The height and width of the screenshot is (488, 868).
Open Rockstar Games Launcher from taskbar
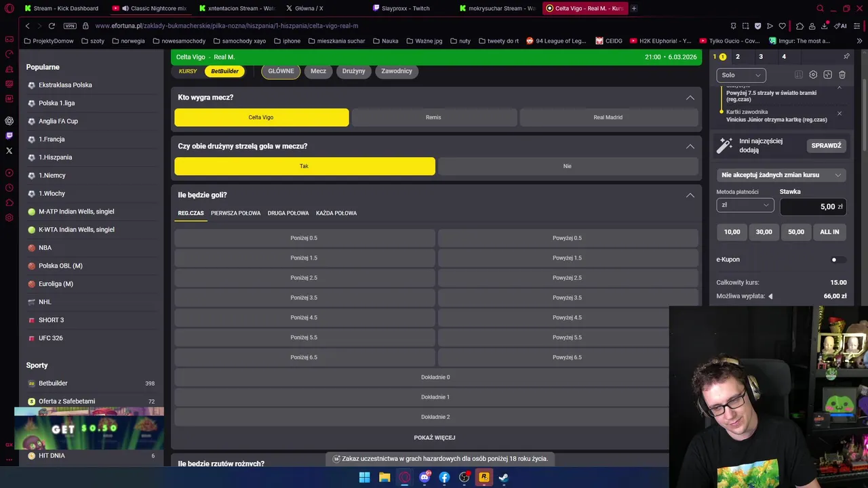click(484, 477)
